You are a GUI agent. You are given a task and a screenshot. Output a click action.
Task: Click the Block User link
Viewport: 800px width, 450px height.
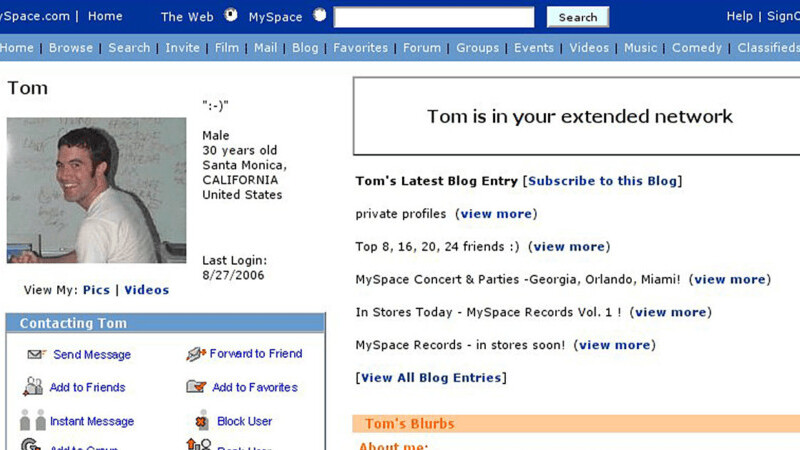(244, 421)
